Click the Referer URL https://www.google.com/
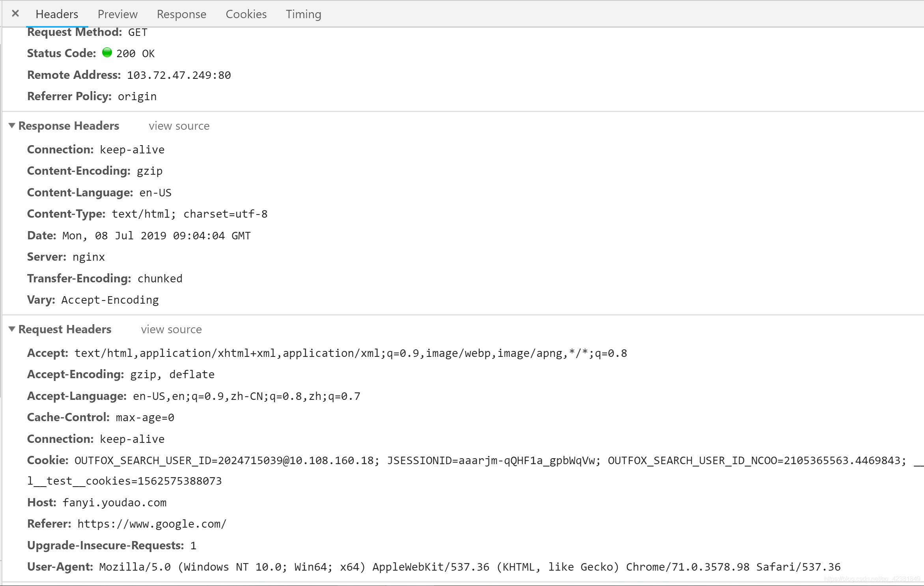Viewport: 924px width, 586px height. coord(152,524)
